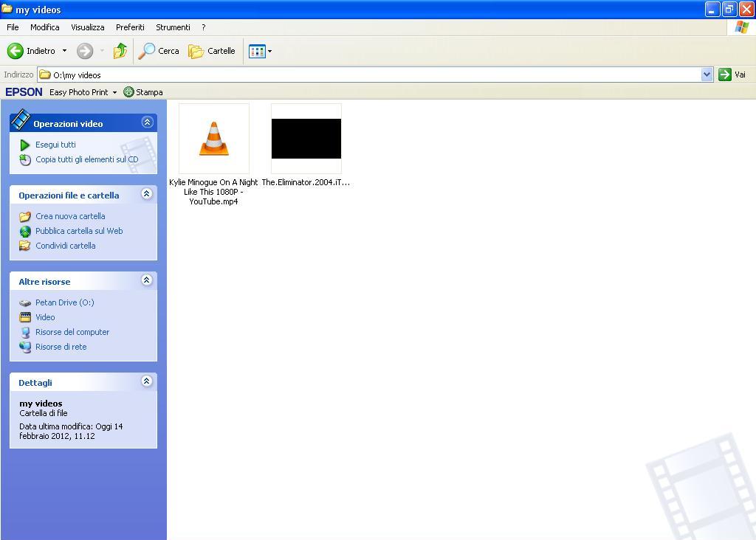Go up one folder level icon

(x=120, y=51)
